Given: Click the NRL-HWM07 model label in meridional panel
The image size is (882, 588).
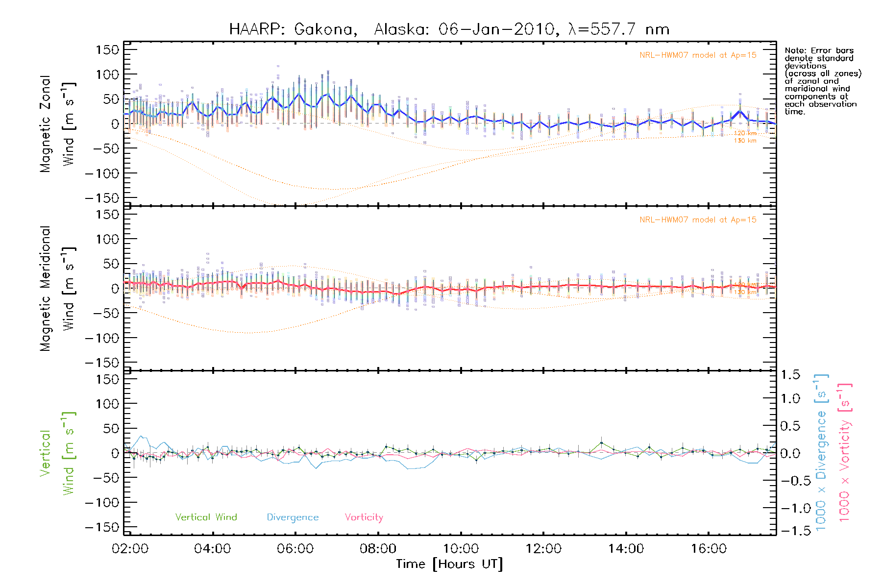Looking at the screenshot, I should pos(698,220).
